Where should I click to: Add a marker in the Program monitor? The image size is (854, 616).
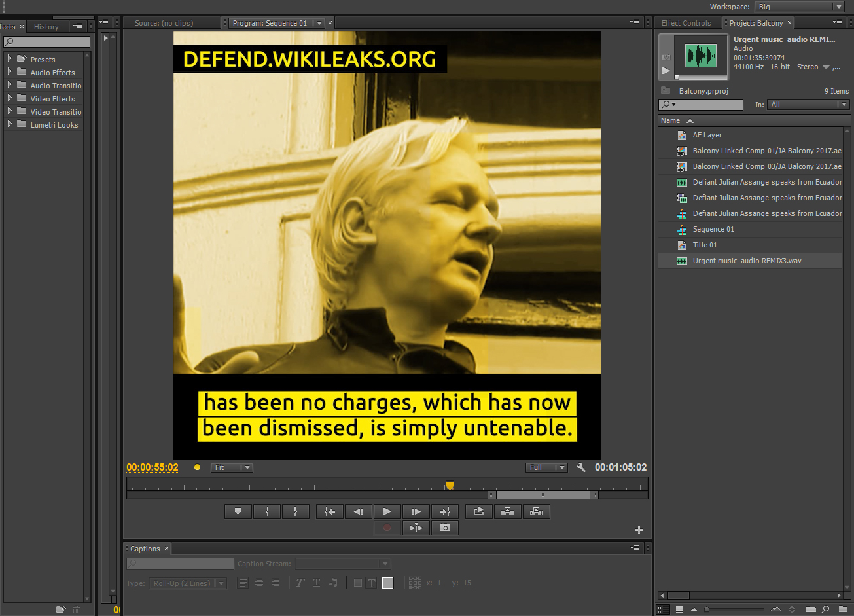[x=238, y=512]
